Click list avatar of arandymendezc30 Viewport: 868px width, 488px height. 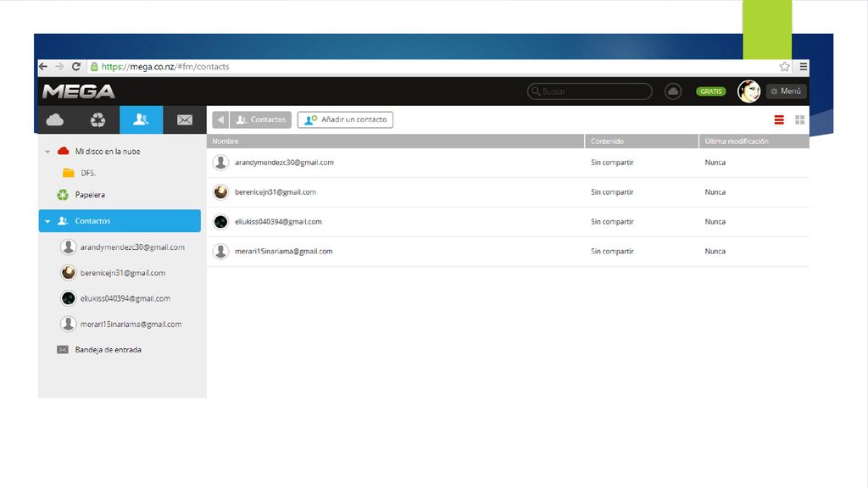coord(221,162)
